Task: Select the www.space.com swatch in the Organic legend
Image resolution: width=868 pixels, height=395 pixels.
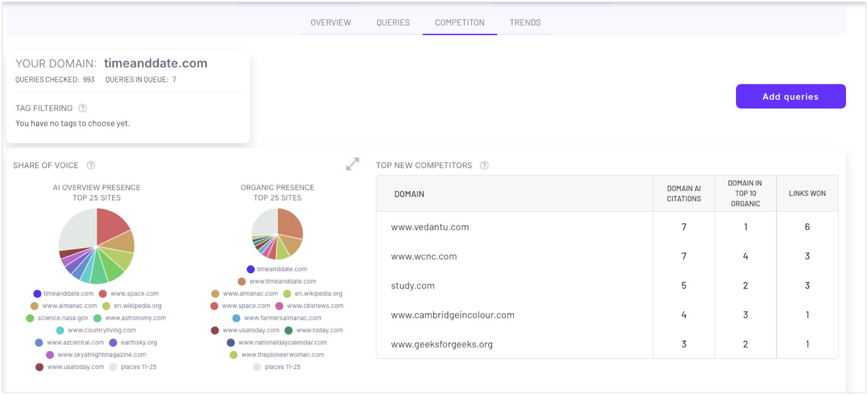Action: [x=214, y=306]
